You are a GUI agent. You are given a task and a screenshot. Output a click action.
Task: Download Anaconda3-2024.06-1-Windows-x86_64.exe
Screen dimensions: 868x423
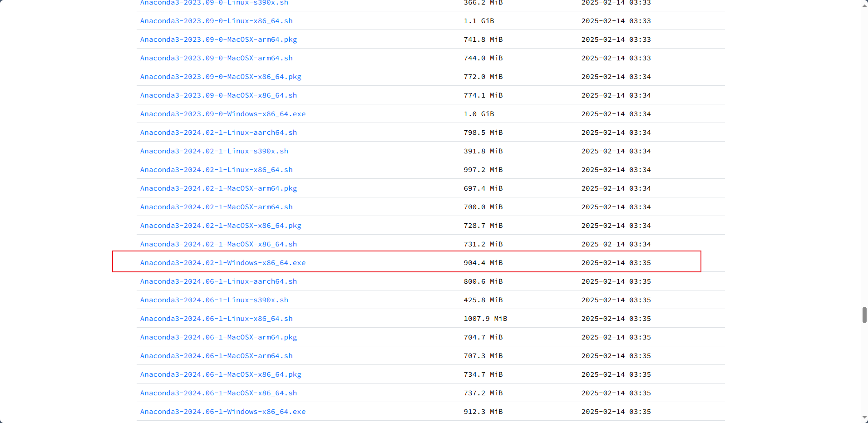pyautogui.click(x=223, y=412)
